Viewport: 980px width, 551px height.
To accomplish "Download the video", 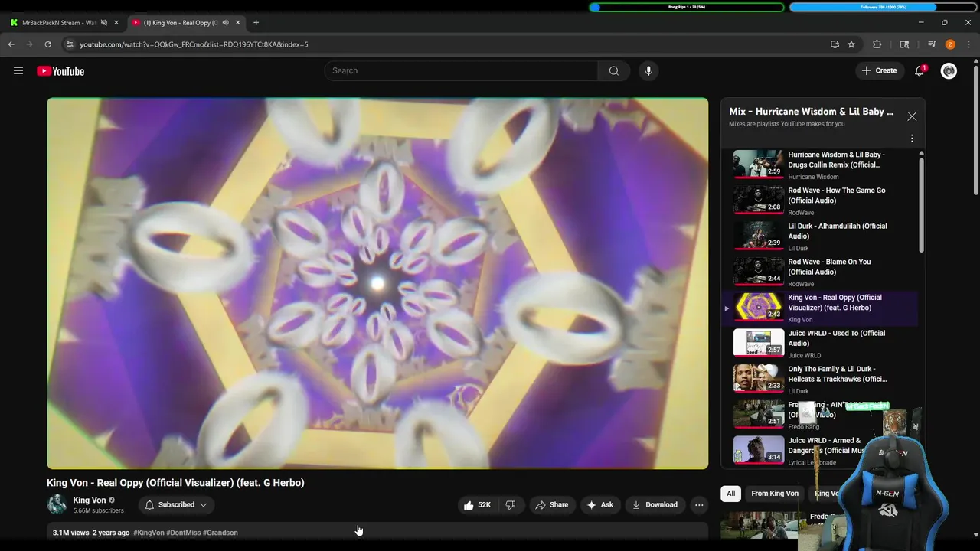I will click(x=655, y=505).
